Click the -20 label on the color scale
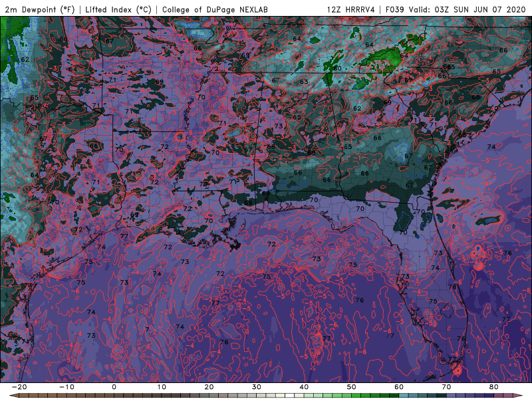Screen dimensions: 532x399 tap(19, 387)
